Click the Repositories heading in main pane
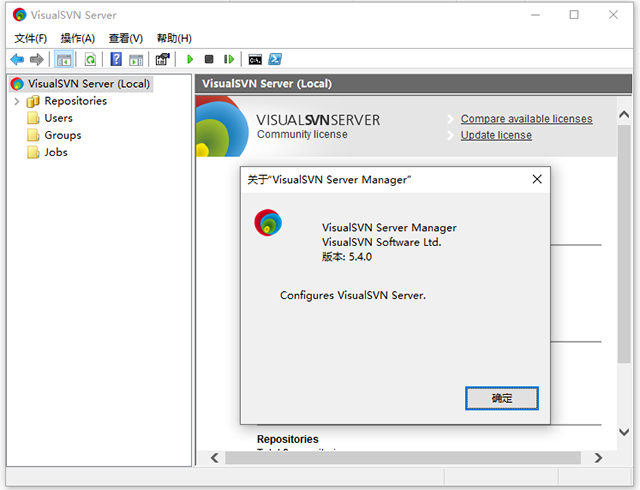Image resolution: width=640 pixels, height=490 pixels. pos(288,439)
